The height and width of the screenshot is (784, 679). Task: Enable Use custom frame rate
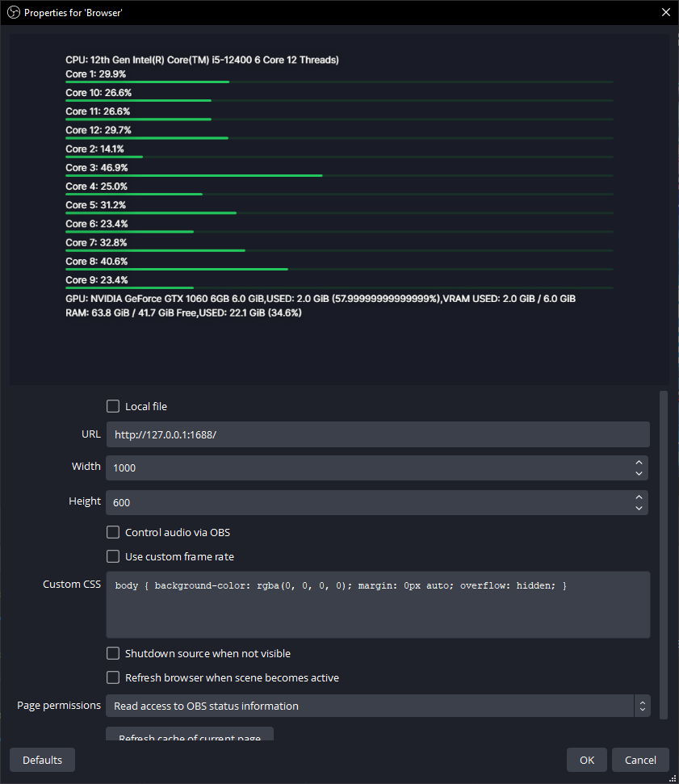pyautogui.click(x=113, y=556)
